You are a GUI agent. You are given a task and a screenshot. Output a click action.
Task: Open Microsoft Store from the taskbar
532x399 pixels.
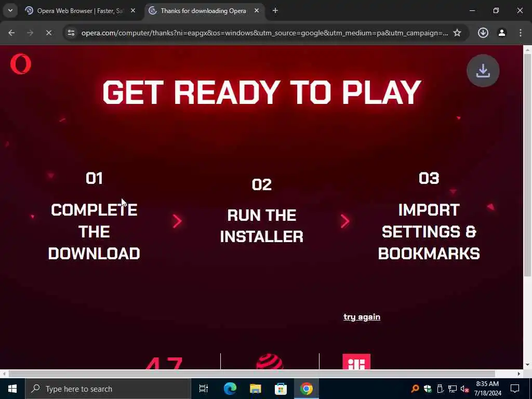point(281,389)
